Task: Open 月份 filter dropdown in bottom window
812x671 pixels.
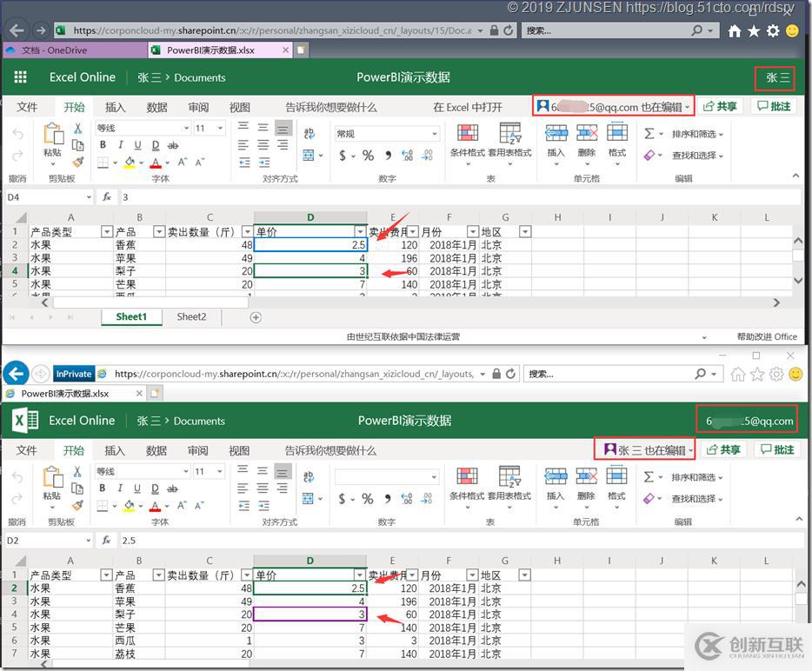Action: click(x=472, y=575)
